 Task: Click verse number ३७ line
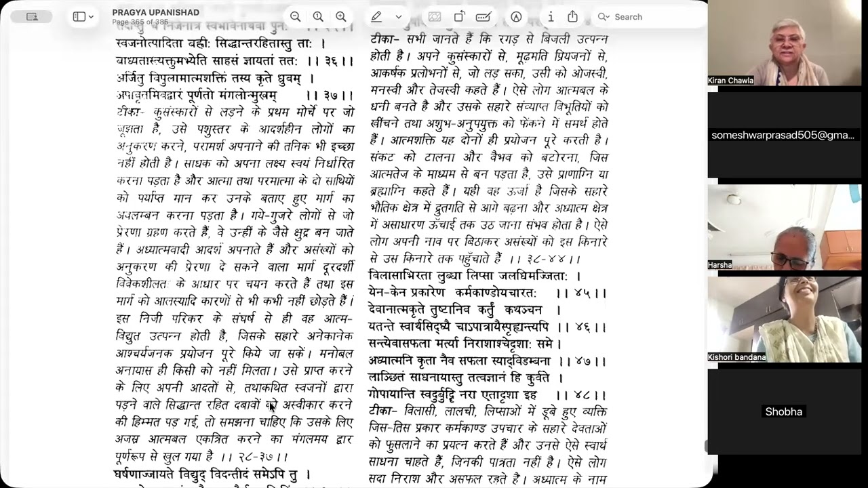tap(235, 95)
